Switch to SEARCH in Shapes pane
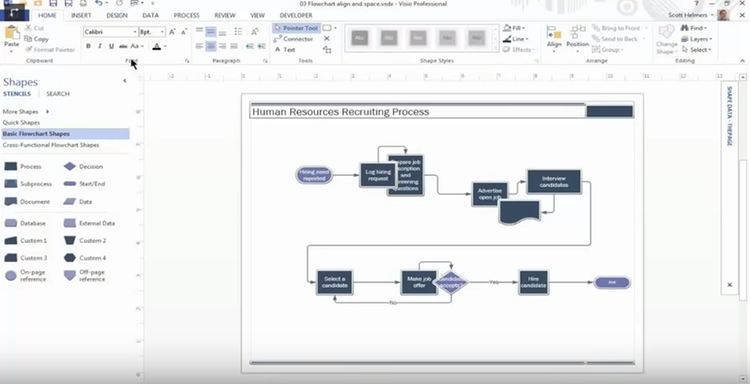The image size is (750, 384). [x=58, y=94]
